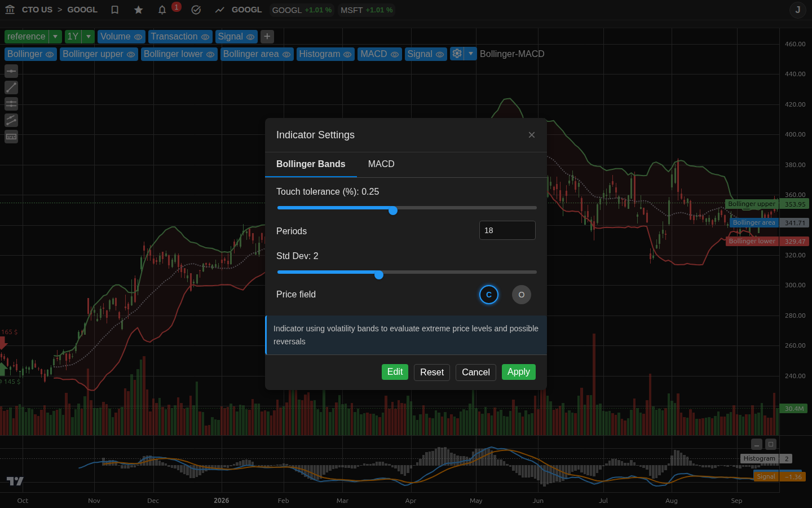Select the trend line drawing tool

tap(11, 87)
